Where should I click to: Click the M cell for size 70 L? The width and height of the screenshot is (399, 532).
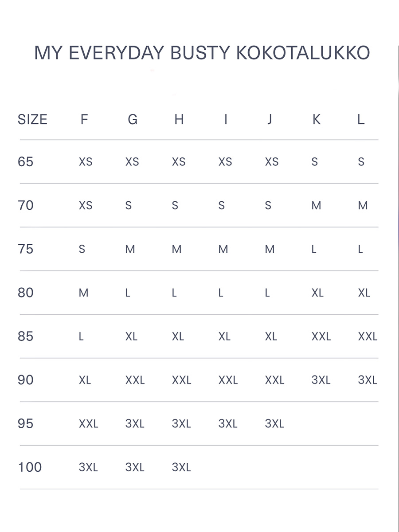(363, 206)
